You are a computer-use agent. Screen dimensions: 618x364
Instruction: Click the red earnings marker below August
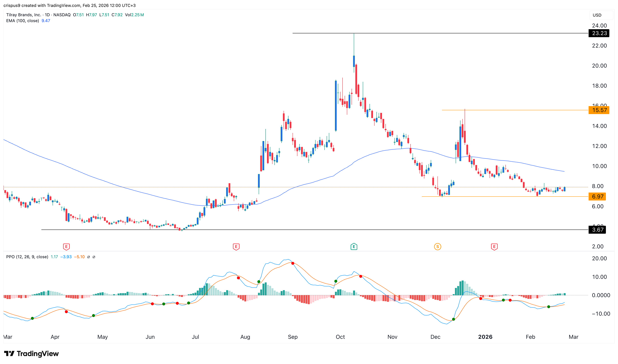point(236,246)
